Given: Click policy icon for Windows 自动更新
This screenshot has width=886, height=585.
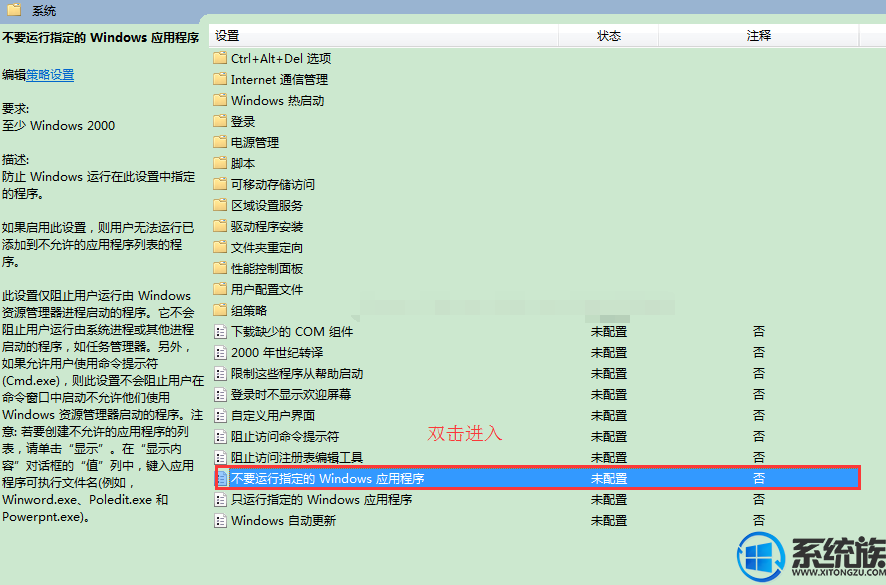Looking at the screenshot, I should [x=220, y=520].
